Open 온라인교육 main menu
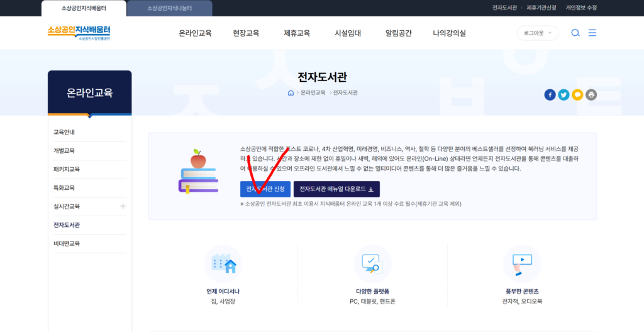 (x=195, y=33)
